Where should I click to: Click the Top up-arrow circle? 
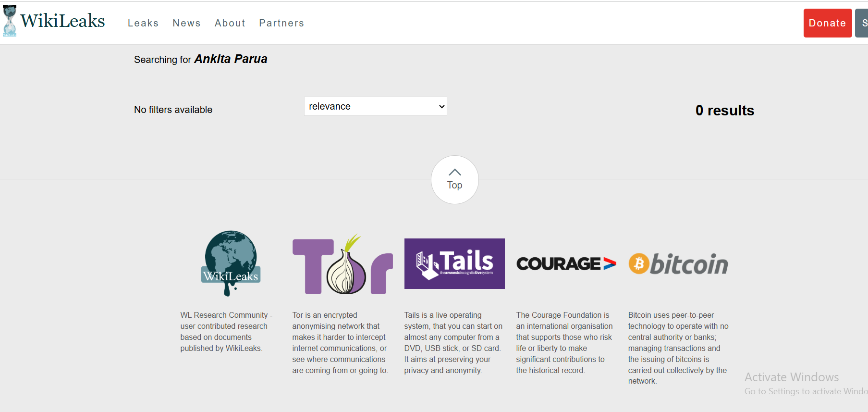pyautogui.click(x=454, y=179)
